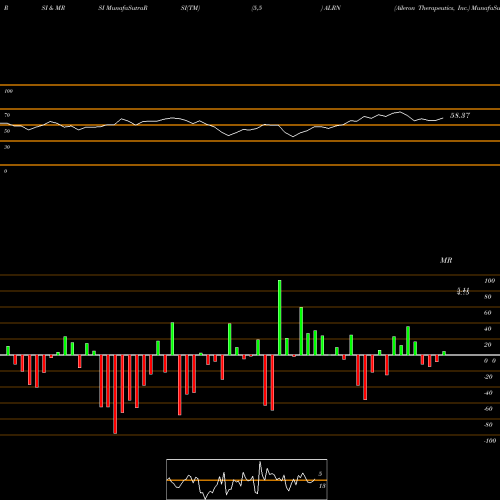Click the 'SI(TM)' header text
Viewport: 500px width, 500px height.
coord(190,8)
